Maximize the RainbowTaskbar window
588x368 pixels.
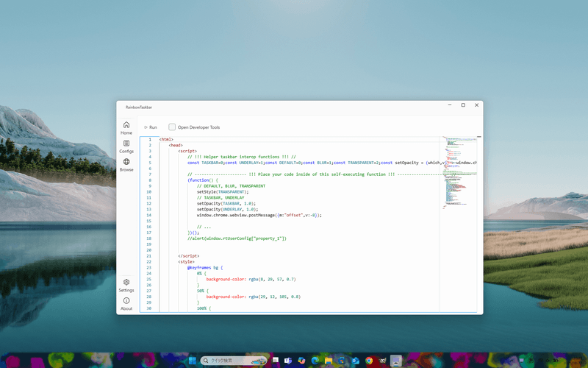(x=463, y=105)
